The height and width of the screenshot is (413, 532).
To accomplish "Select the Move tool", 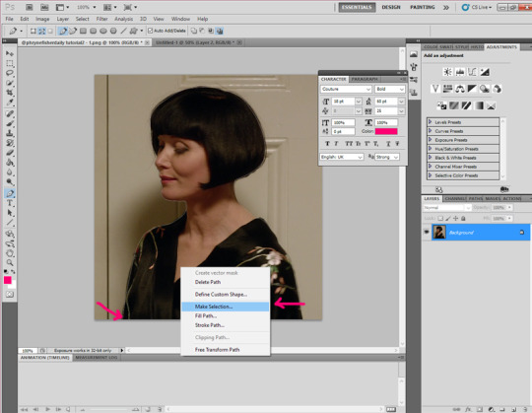I will coord(10,53).
